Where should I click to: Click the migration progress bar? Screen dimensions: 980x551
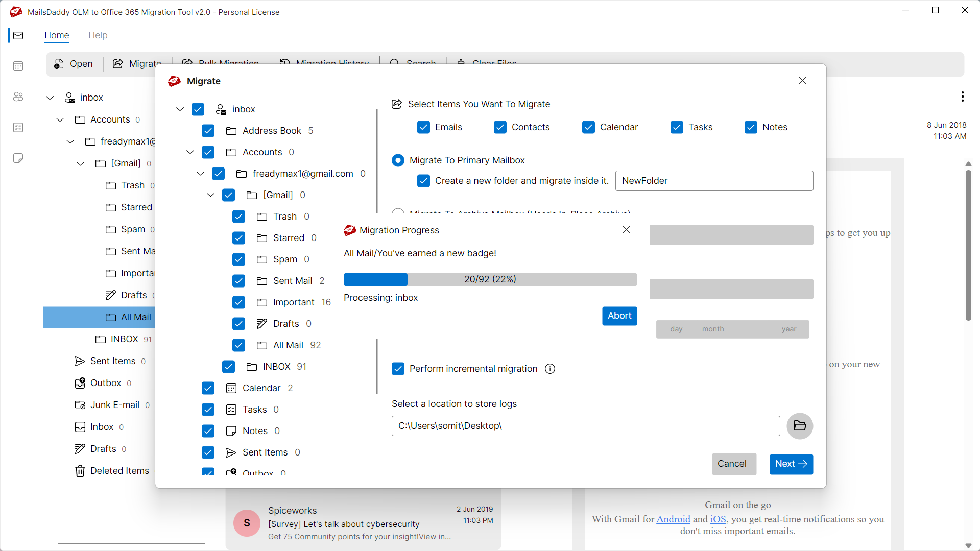pos(490,279)
